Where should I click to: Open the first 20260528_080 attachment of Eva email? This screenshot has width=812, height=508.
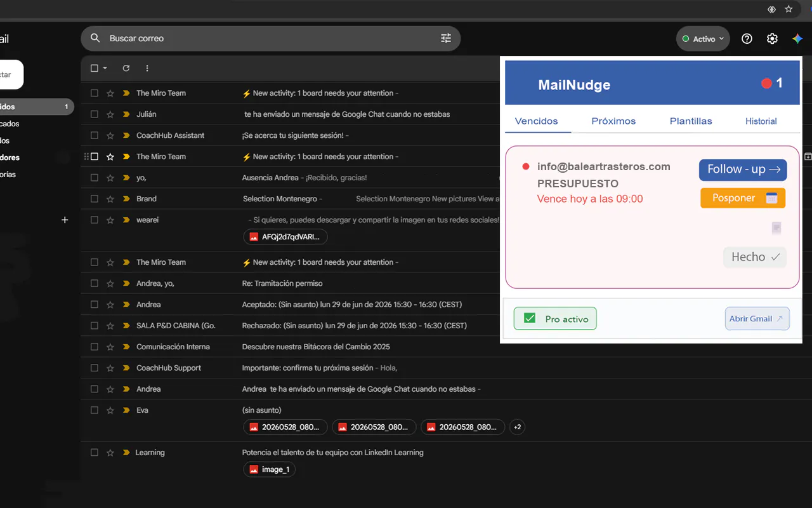click(x=285, y=427)
